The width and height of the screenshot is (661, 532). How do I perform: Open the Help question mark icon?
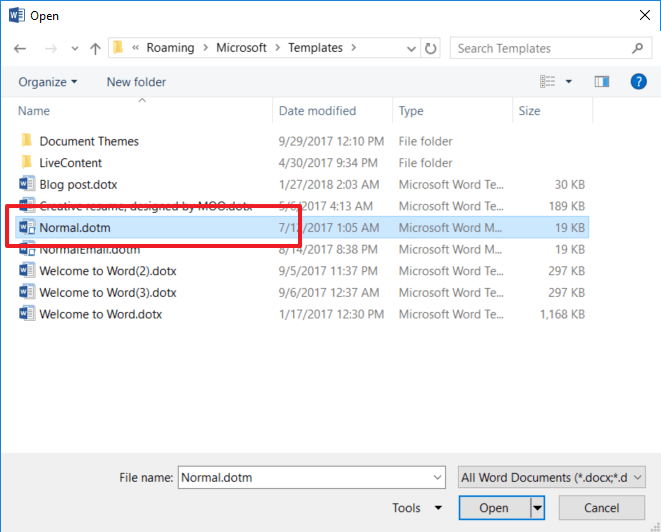[x=638, y=82]
